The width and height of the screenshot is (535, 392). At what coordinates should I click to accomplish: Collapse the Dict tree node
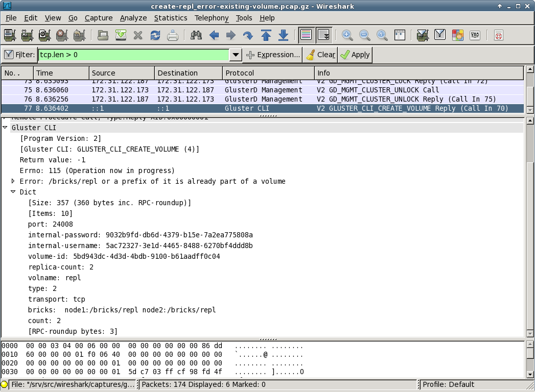pos(13,192)
